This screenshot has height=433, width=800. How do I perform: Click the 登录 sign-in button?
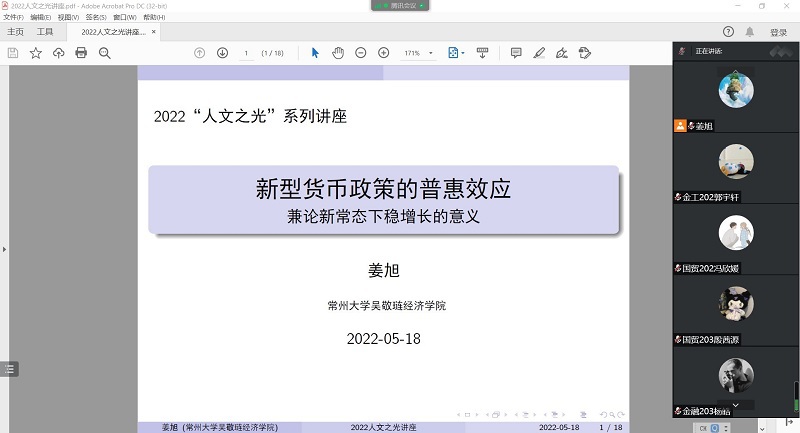(778, 32)
